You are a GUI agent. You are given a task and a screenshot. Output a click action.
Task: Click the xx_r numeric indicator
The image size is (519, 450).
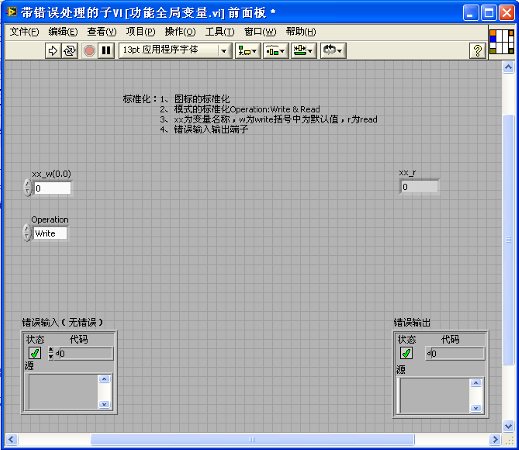[x=419, y=187]
